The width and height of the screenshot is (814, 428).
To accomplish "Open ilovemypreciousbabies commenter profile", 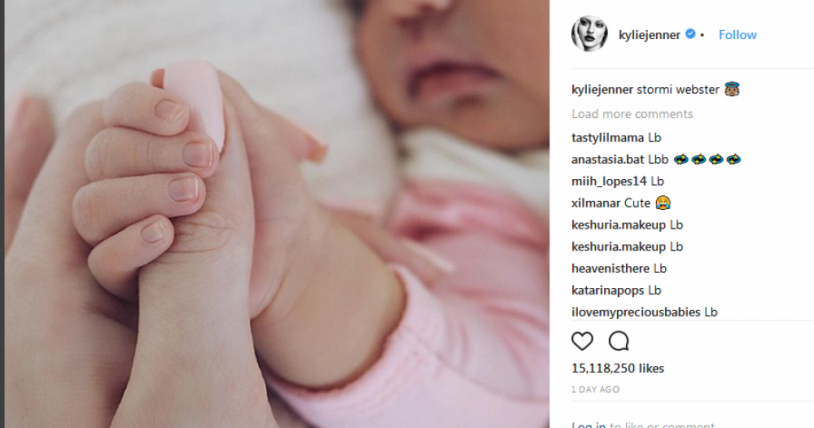I will click(x=636, y=312).
